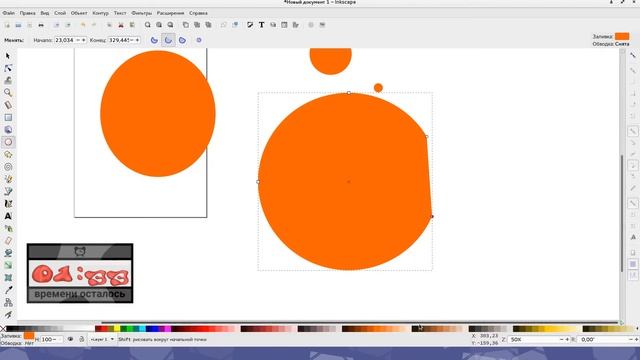Select the Connector tool

[x=8, y=302]
